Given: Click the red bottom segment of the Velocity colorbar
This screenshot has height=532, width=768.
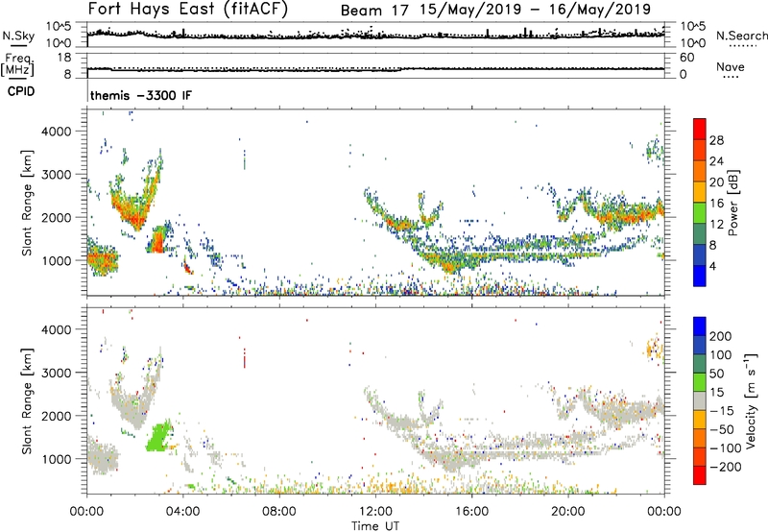Looking at the screenshot, I should [x=700, y=475].
